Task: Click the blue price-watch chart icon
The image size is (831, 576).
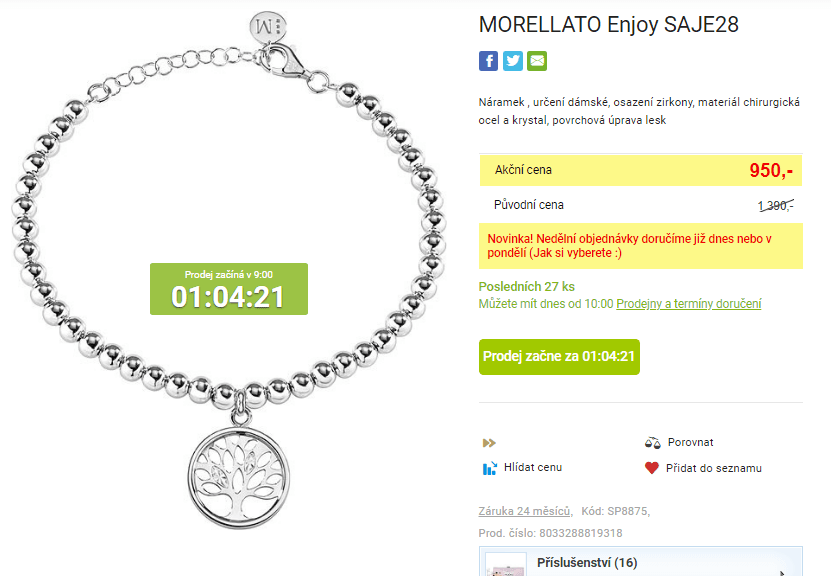Action: click(x=489, y=468)
